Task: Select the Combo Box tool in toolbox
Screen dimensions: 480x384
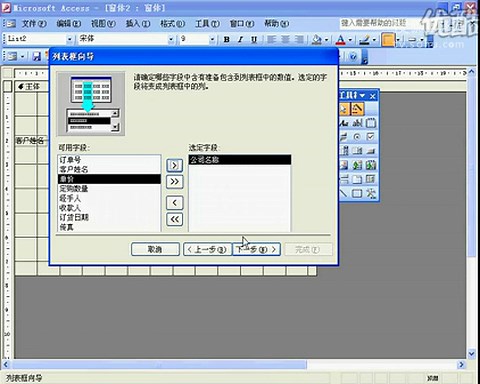Action: pyautogui.click(x=344, y=151)
